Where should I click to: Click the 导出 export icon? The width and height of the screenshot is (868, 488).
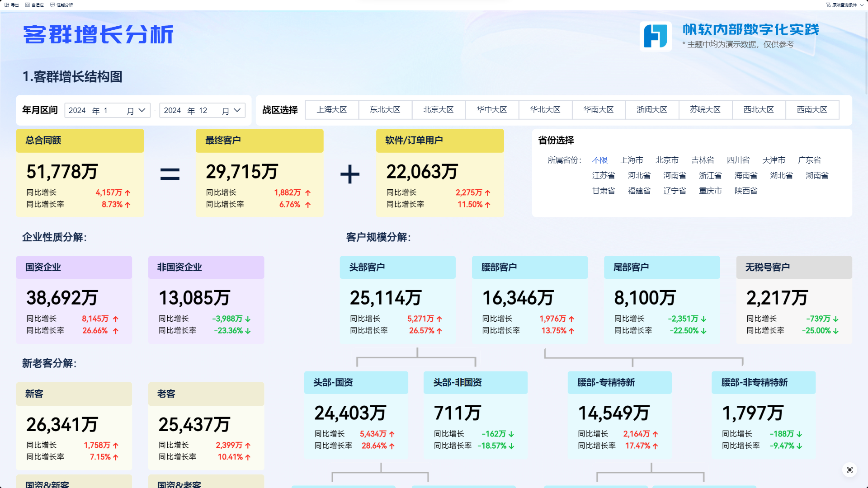(x=7, y=5)
